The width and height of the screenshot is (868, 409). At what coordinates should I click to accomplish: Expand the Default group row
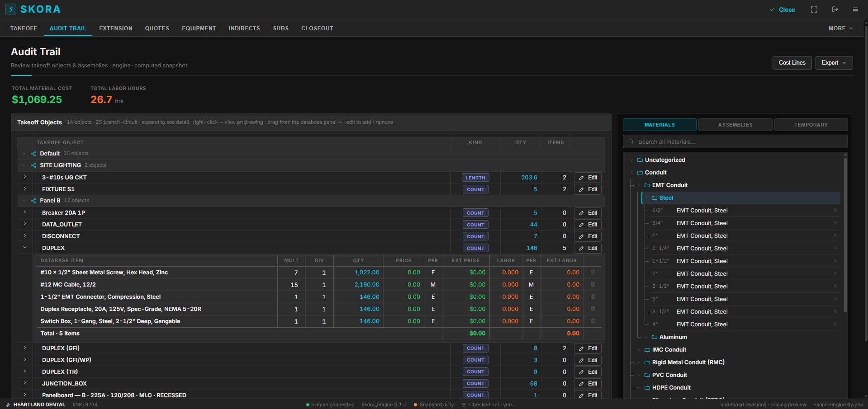(x=24, y=154)
